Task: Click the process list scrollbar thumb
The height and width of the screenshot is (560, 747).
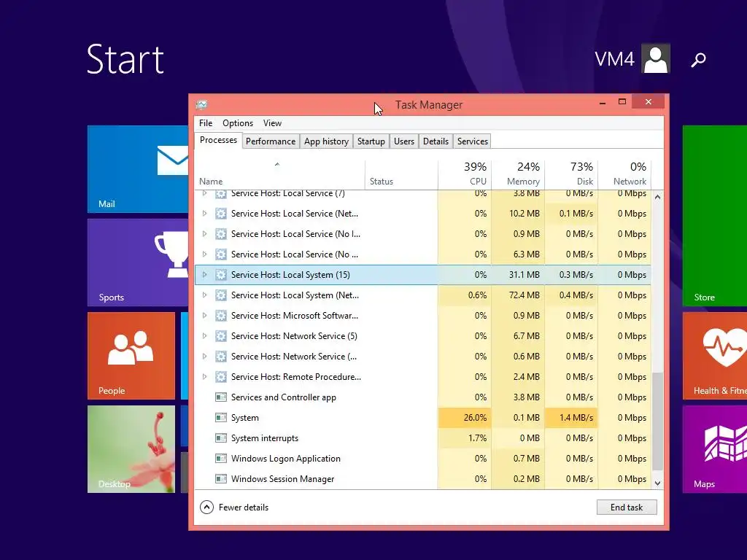Action: [x=657, y=421]
